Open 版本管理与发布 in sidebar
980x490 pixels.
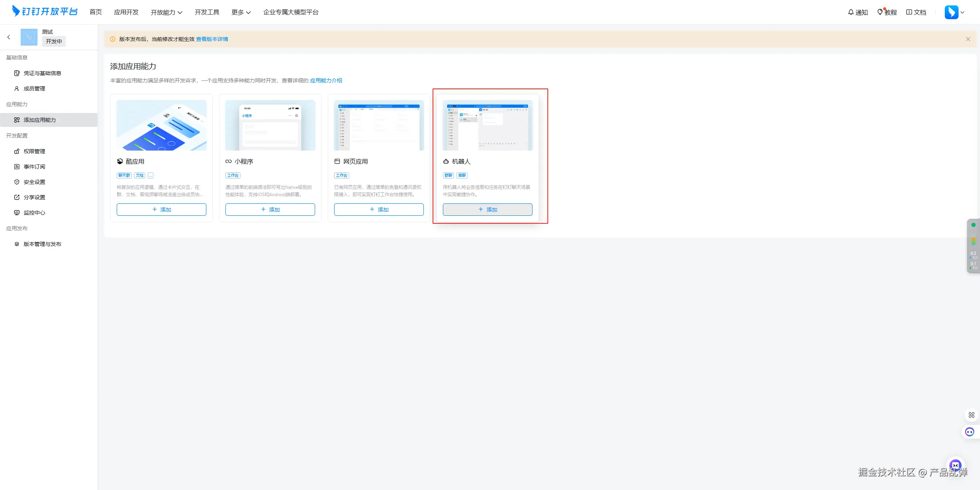[x=42, y=244]
